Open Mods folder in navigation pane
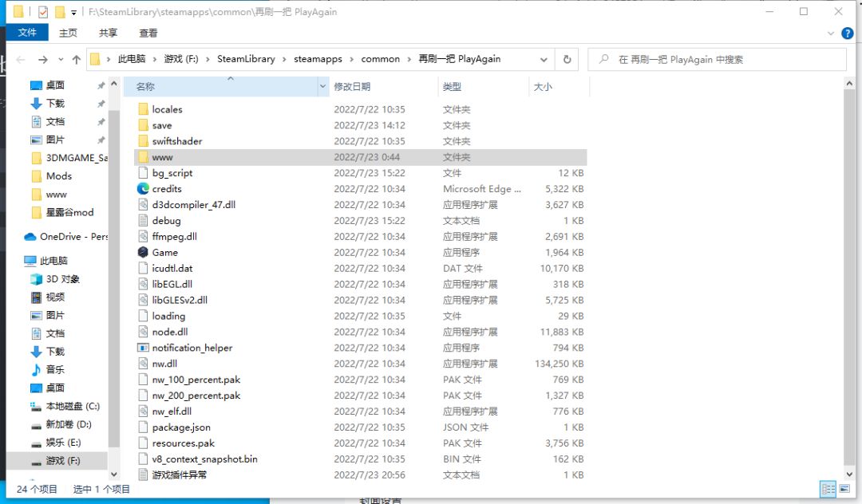The width and height of the screenshot is (862, 504). (52, 176)
